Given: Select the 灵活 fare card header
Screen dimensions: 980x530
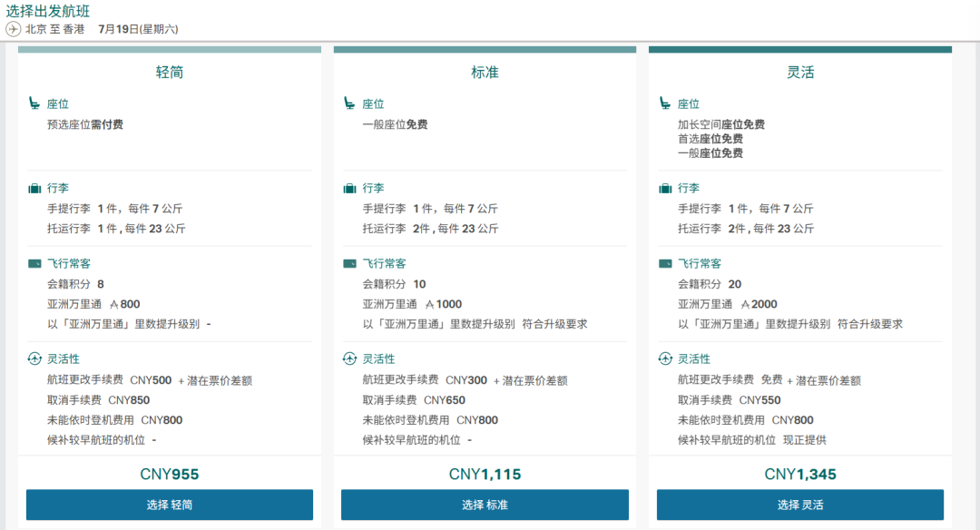Looking at the screenshot, I should [799, 72].
